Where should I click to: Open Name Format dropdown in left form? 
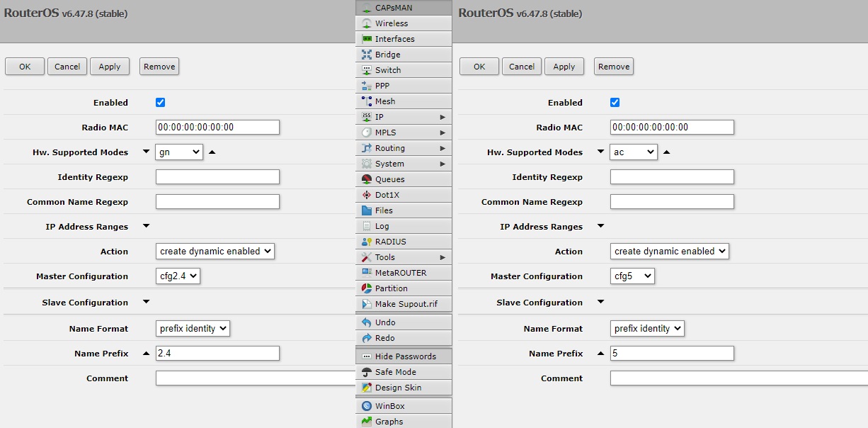pyautogui.click(x=193, y=328)
